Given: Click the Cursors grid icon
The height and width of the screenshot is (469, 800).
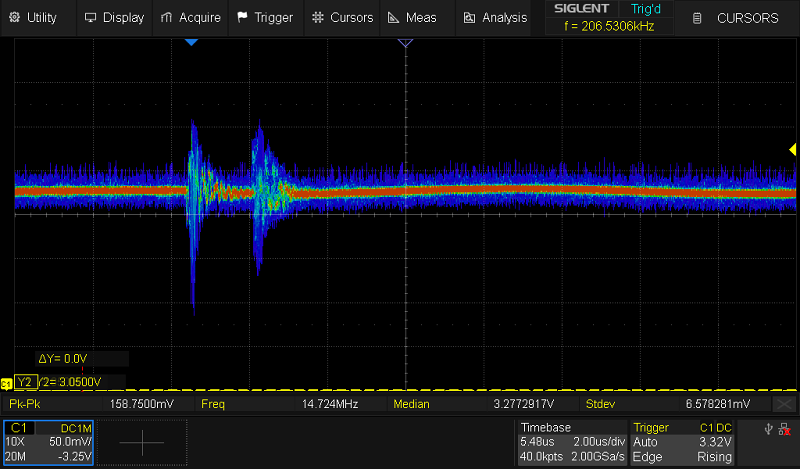Looking at the screenshot, I should click(x=317, y=18).
